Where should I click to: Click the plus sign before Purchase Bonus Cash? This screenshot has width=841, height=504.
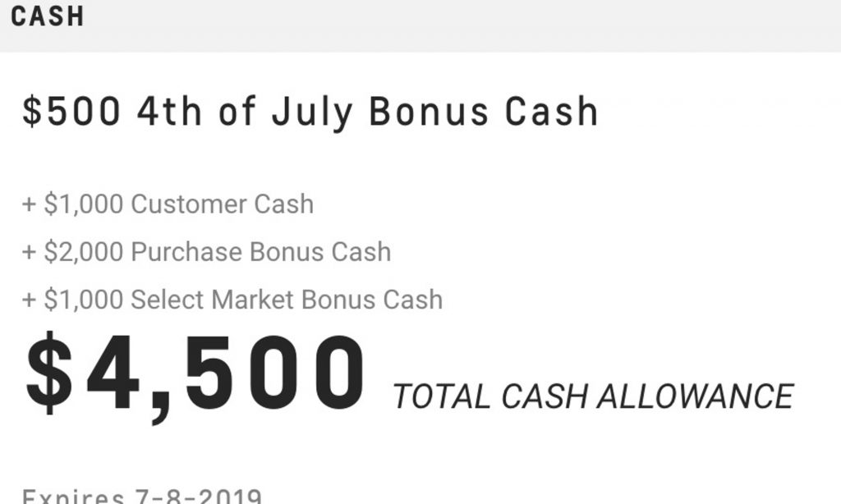tap(29, 253)
